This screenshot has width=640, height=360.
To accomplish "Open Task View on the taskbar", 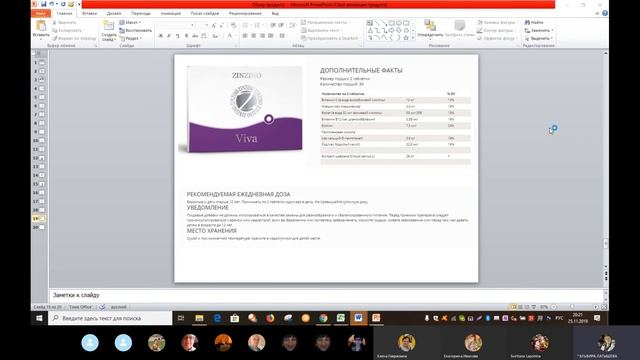I will [181, 318].
